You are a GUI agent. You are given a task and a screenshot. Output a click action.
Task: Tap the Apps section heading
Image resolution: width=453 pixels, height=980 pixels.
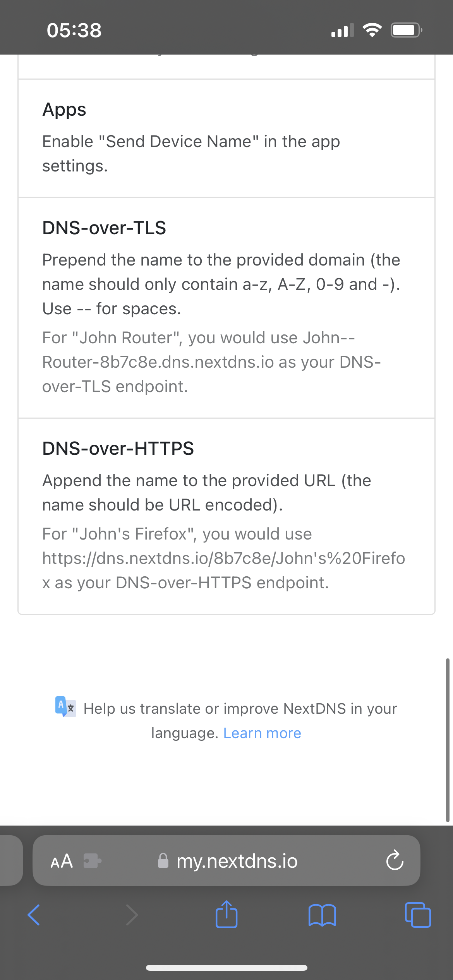[64, 110]
